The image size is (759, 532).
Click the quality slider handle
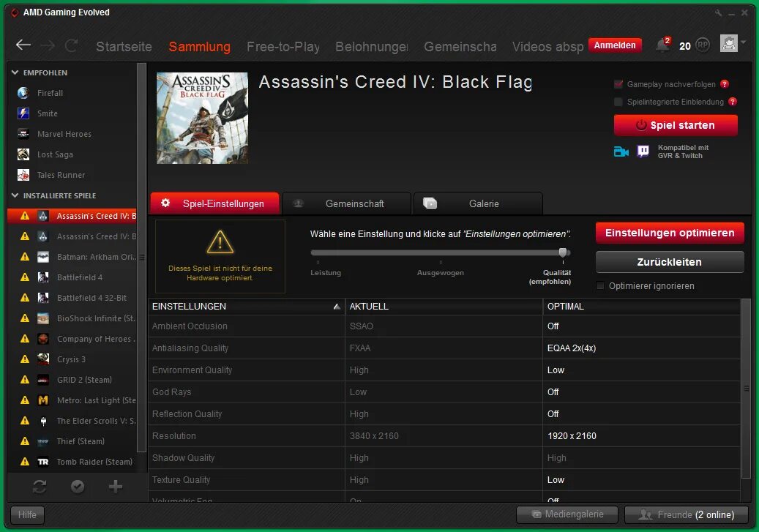[562, 252]
